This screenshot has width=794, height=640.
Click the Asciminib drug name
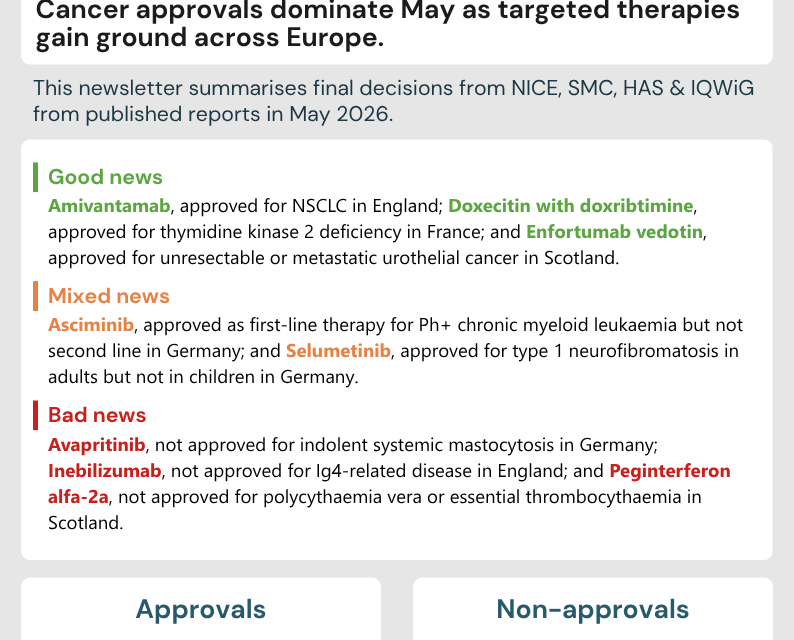tap(91, 325)
